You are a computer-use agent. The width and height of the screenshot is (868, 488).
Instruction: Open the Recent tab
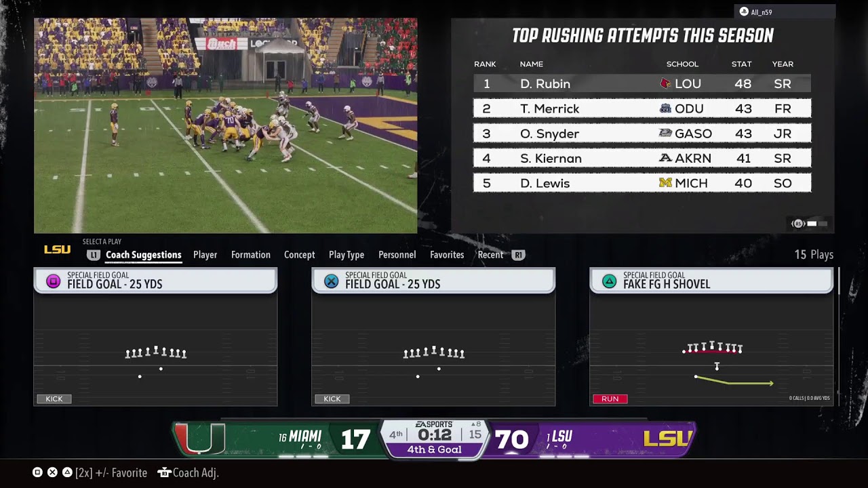(490, 255)
